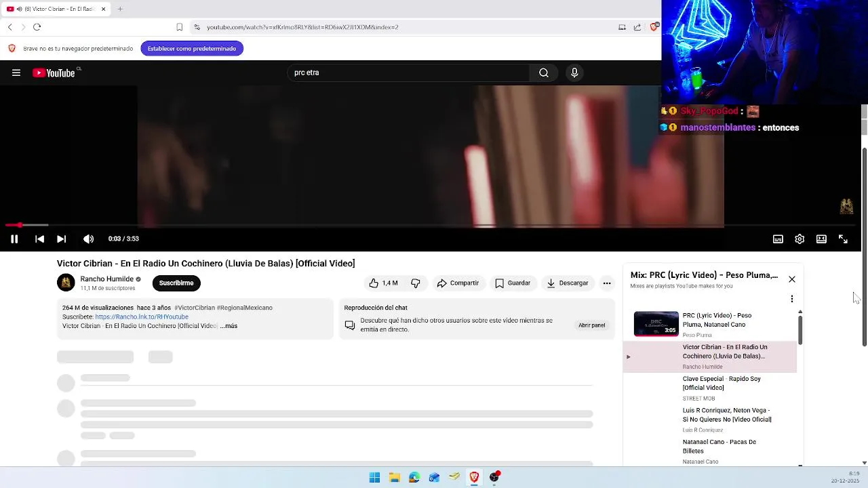Mute tab via tab speaker icon
The height and width of the screenshot is (488, 868).
tap(18, 9)
